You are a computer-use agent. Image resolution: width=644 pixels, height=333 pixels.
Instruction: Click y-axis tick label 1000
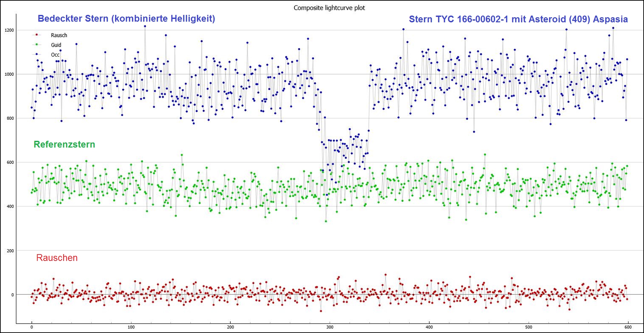(9, 74)
